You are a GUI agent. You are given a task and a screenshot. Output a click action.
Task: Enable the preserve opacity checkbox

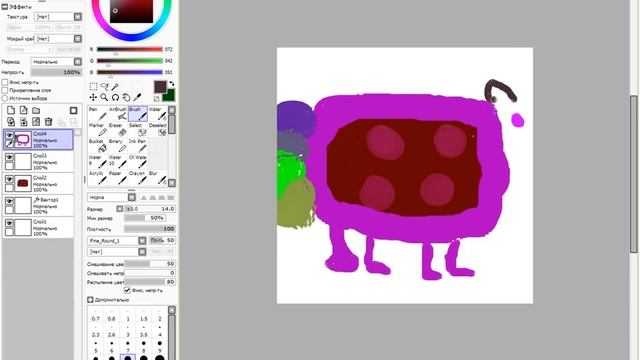[5, 82]
